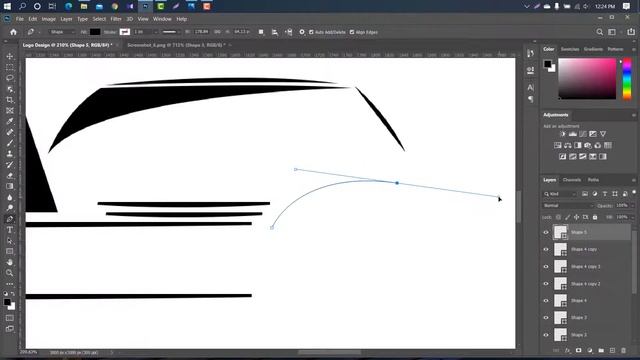Select the Crop tool

click(10, 100)
